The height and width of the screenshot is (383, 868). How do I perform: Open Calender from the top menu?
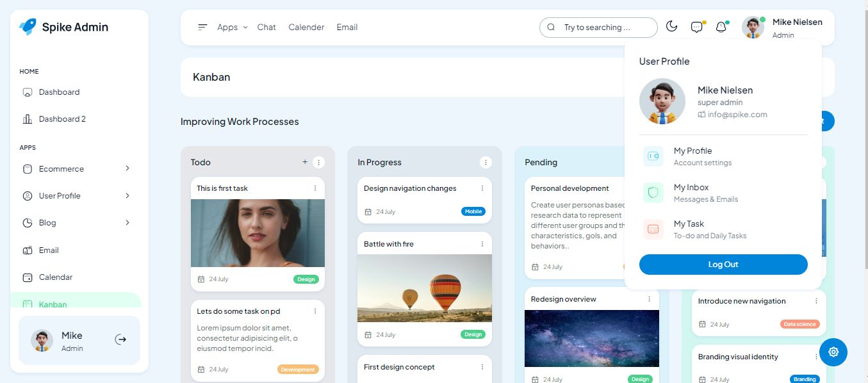(306, 27)
